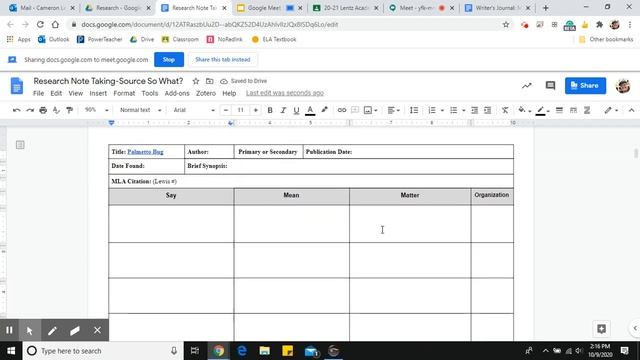Click the Windows search box
The width and height of the screenshot is (640, 360).
tap(102, 351)
